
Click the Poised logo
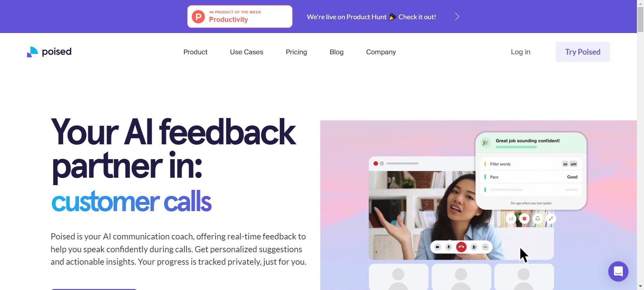49,52
